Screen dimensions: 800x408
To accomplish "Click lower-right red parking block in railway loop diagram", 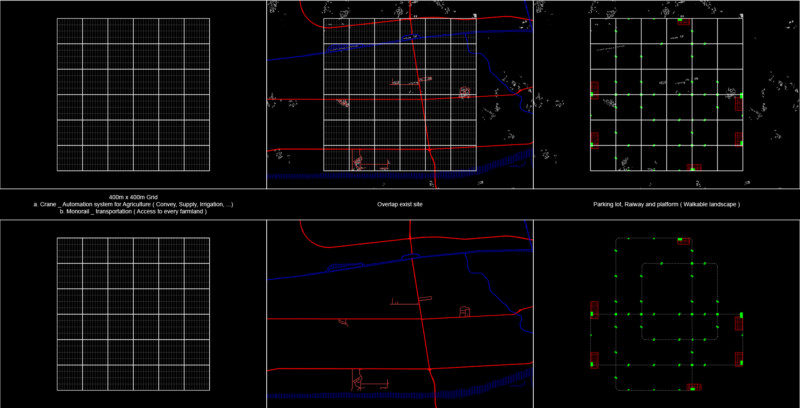I will pos(740,357).
